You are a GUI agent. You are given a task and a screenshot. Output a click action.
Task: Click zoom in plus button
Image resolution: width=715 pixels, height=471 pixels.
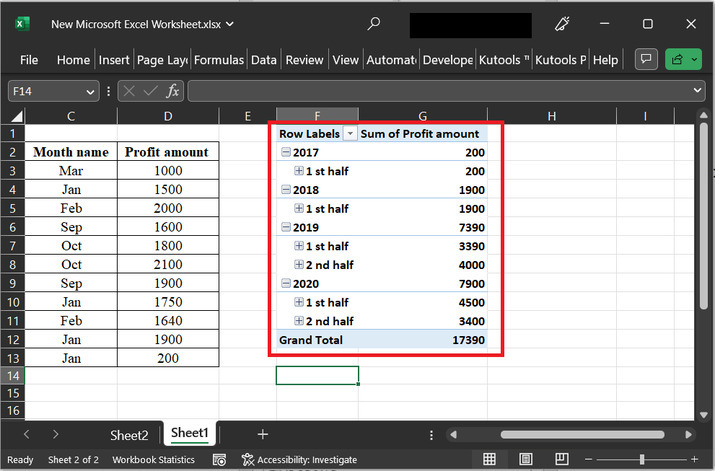[x=694, y=459]
